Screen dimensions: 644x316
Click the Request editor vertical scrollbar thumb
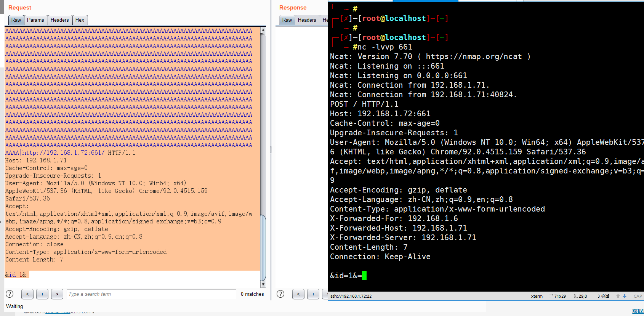pyautogui.click(x=263, y=248)
